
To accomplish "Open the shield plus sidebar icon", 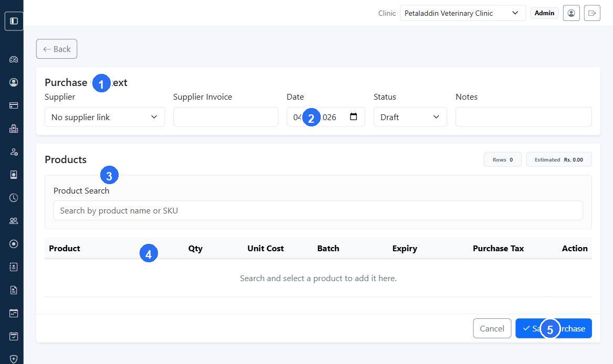I will [x=14, y=359].
